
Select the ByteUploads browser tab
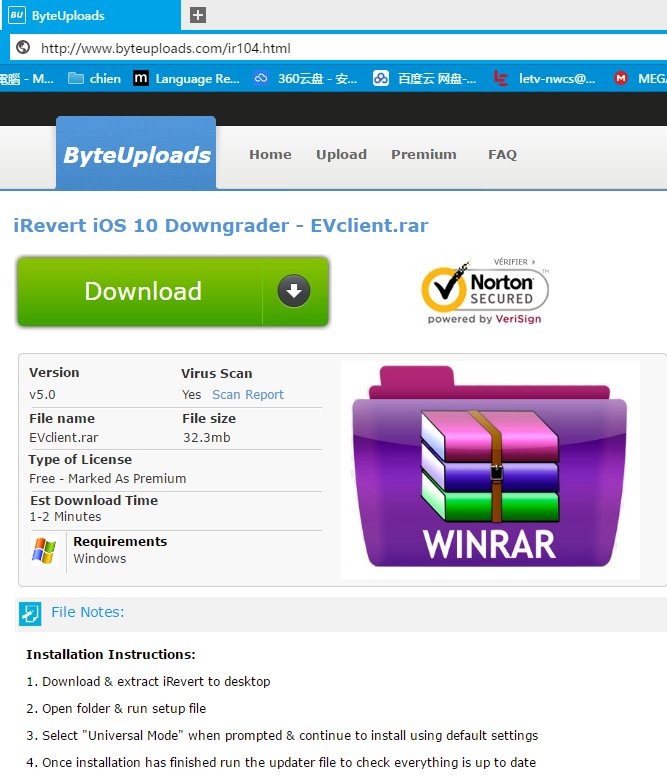[x=90, y=15]
